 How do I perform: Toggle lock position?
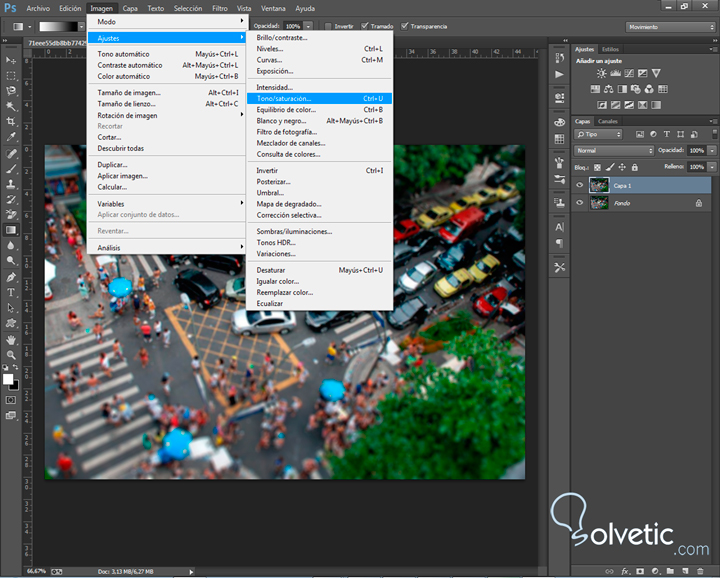(622, 168)
